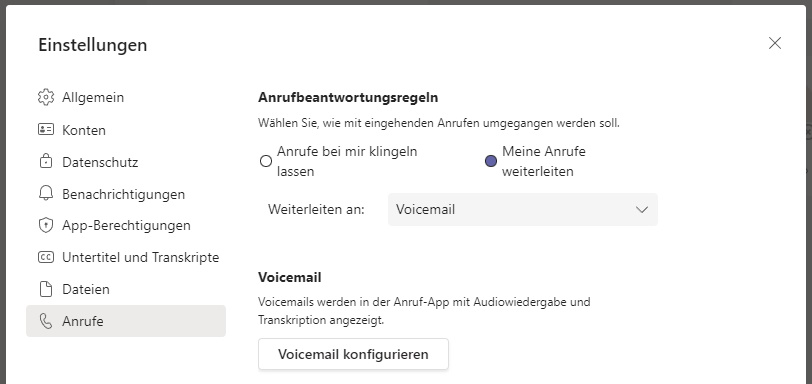Click the CC icon for Untertitel und Transkripte
The height and width of the screenshot is (384, 812).
[x=46, y=257]
